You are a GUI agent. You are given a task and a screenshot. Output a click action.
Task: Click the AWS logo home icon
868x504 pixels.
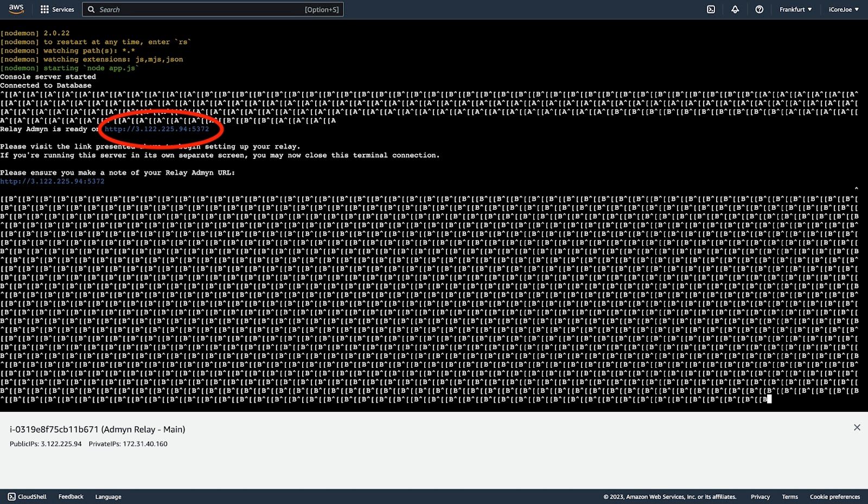tap(16, 9)
